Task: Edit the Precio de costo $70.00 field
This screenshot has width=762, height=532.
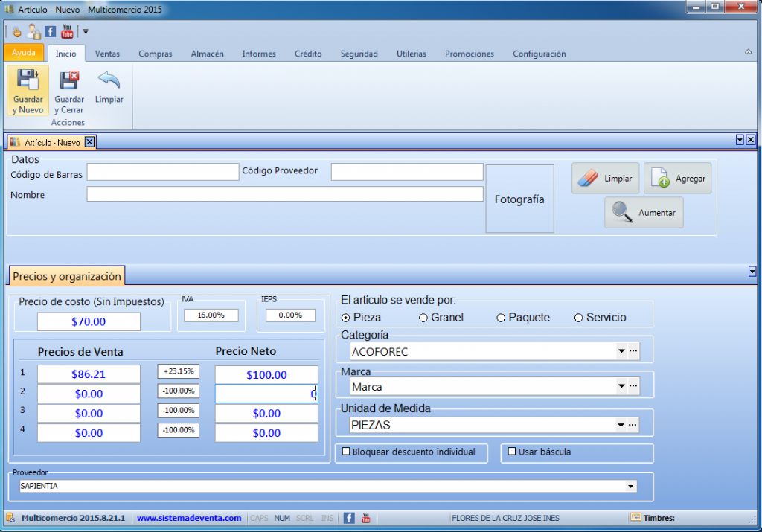Action: click(89, 321)
